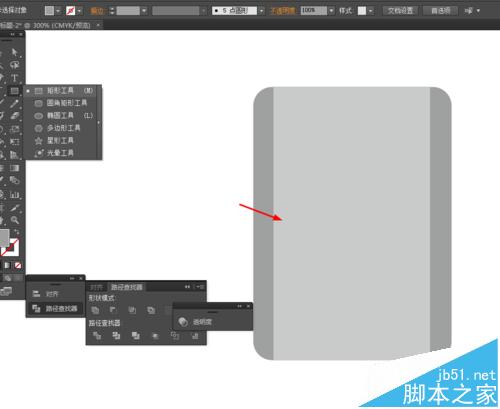The width and height of the screenshot is (500, 409).
Task: Click the stroke color swatch in control bar
Action: tap(70, 11)
